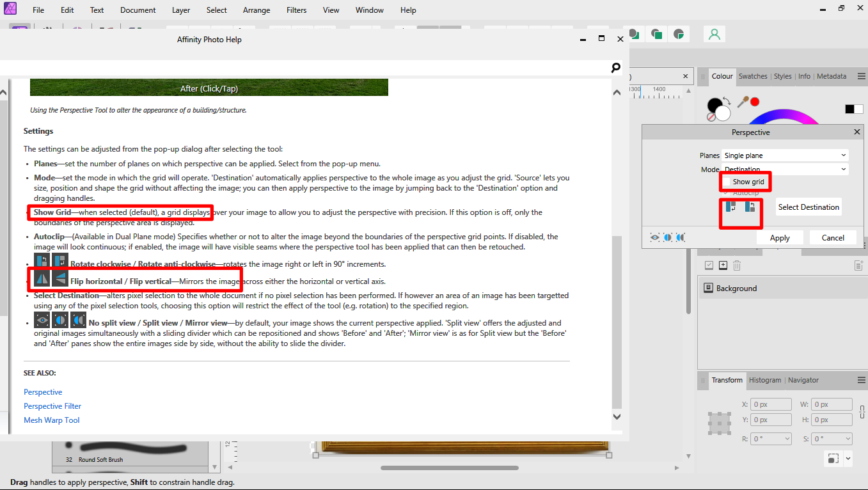Open the Filters menu
This screenshot has width=868, height=490.
point(296,10)
